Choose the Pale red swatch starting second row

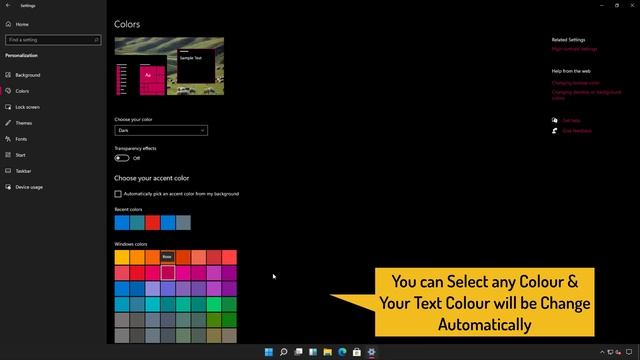point(122,273)
